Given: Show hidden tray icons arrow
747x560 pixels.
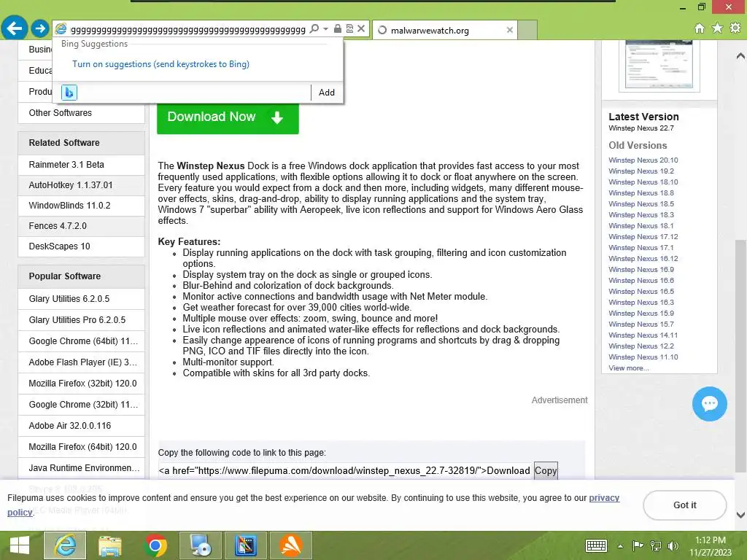Looking at the screenshot, I should pyautogui.click(x=620, y=546).
